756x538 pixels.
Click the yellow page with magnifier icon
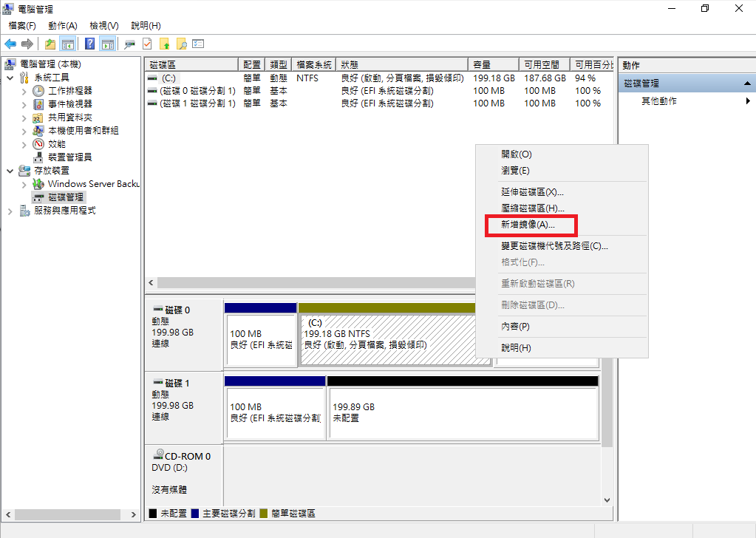pyautogui.click(x=181, y=44)
